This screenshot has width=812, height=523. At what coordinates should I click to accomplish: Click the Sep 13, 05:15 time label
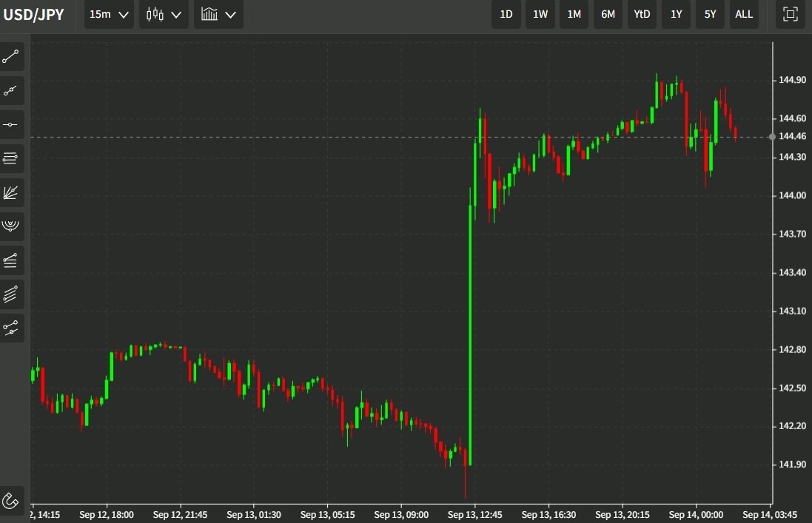(328, 515)
